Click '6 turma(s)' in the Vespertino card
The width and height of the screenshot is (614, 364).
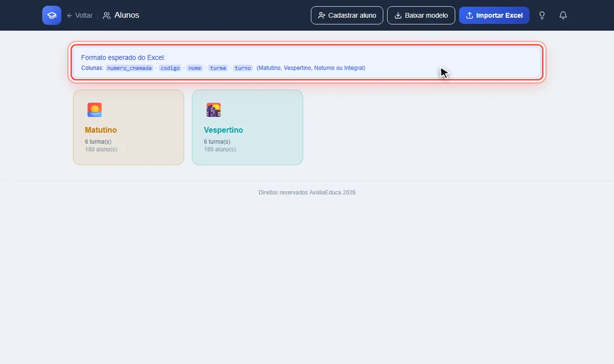tap(217, 142)
